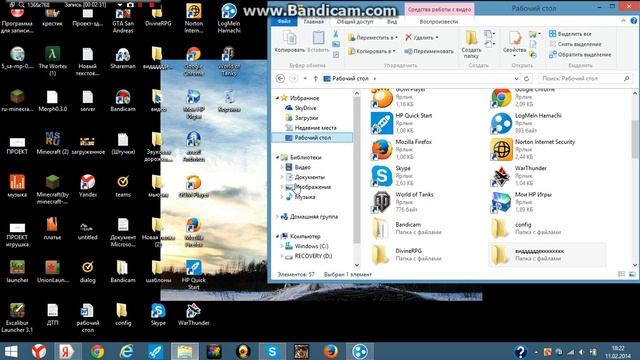The width and height of the screenshot is (640, 360).
Task: Select World of Tanks shortcut in Explorer
Action: coord(404,202)
